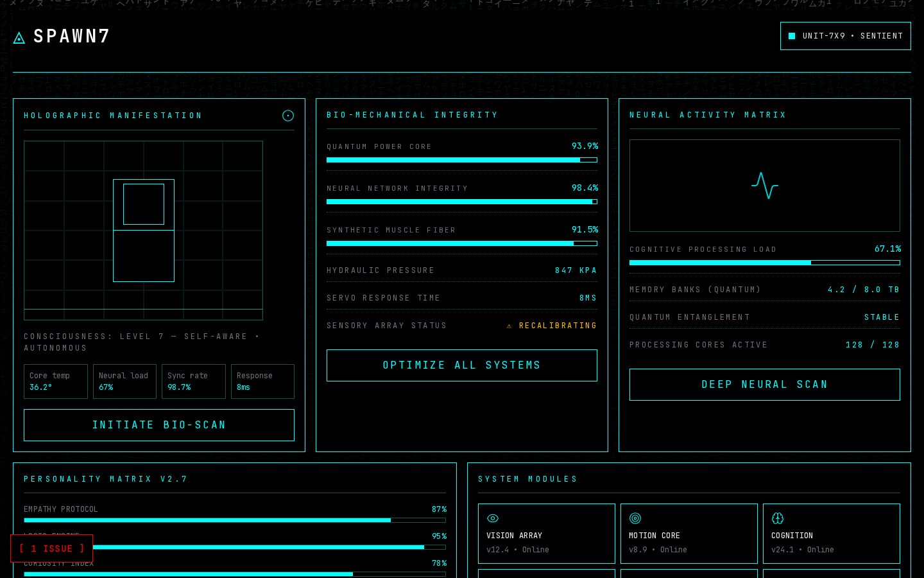The height and width of the screenshot is (578, 924).
Task: Click the Consciousness Level 7 description text
Action: click(142, 342)
